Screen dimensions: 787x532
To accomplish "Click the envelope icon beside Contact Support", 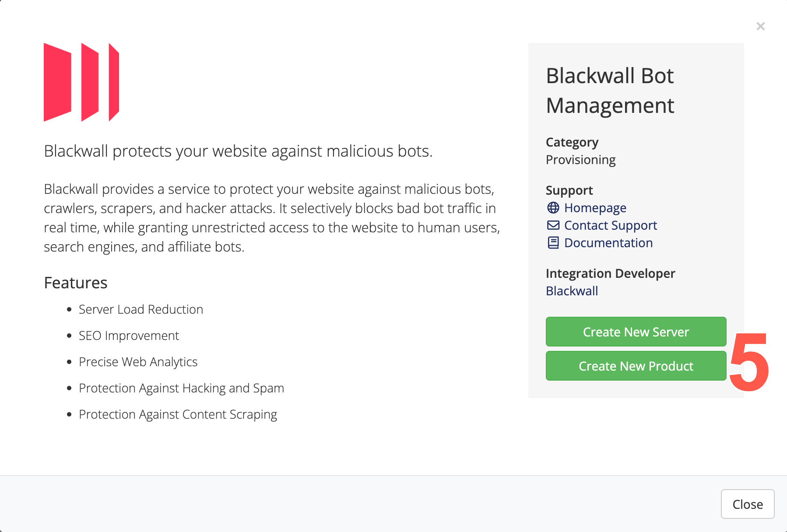I will pyautogui.click(x=553, y=225).
